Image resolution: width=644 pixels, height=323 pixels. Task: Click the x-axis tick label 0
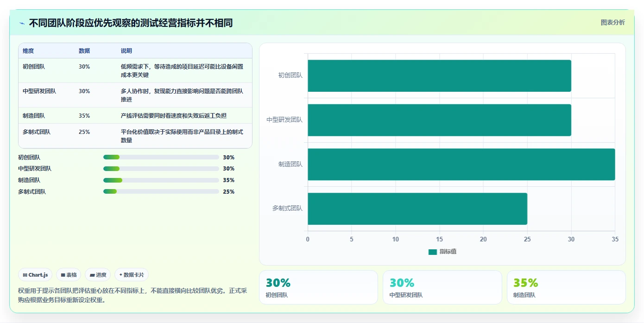coord(308,240)
